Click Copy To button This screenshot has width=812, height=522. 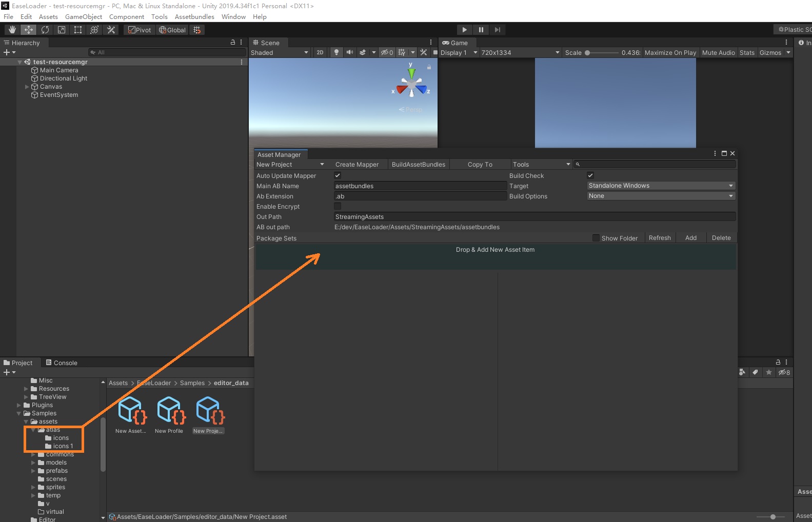480,165
